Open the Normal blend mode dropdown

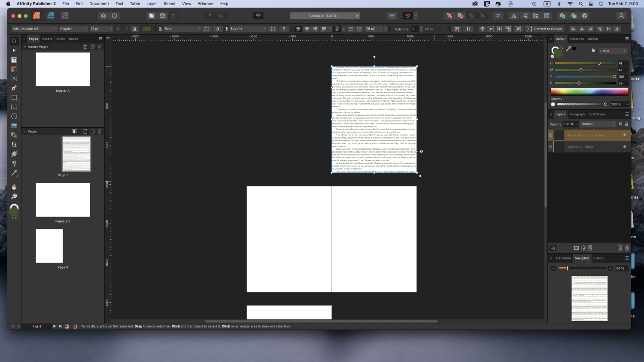pyautogui.click(x=598, y=124)
